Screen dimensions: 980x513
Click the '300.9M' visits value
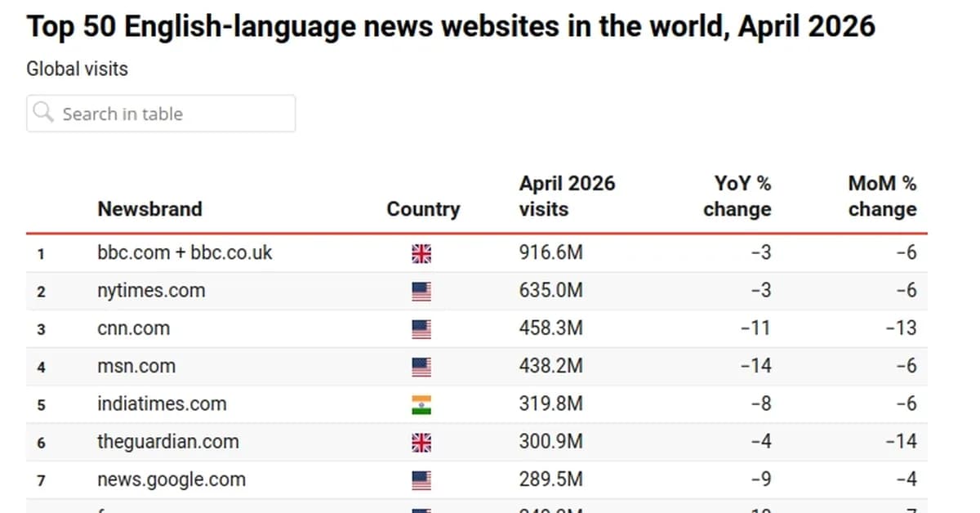551,442
